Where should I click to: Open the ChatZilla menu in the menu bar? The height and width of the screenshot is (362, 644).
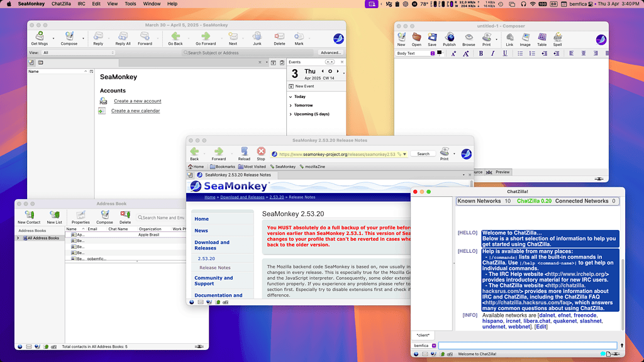click(x=61, y=4)
